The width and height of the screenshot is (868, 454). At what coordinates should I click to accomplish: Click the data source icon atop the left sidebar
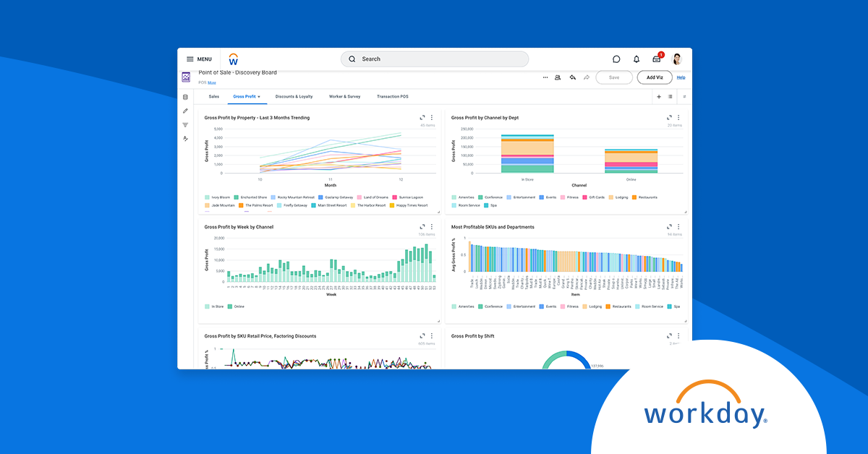(185, 97)
